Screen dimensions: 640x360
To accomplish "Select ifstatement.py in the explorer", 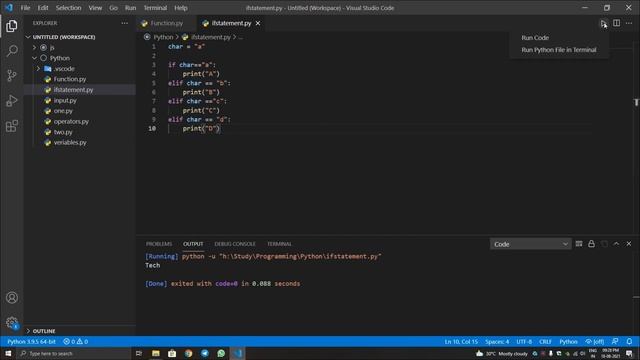I will click(x=73, y=90).
